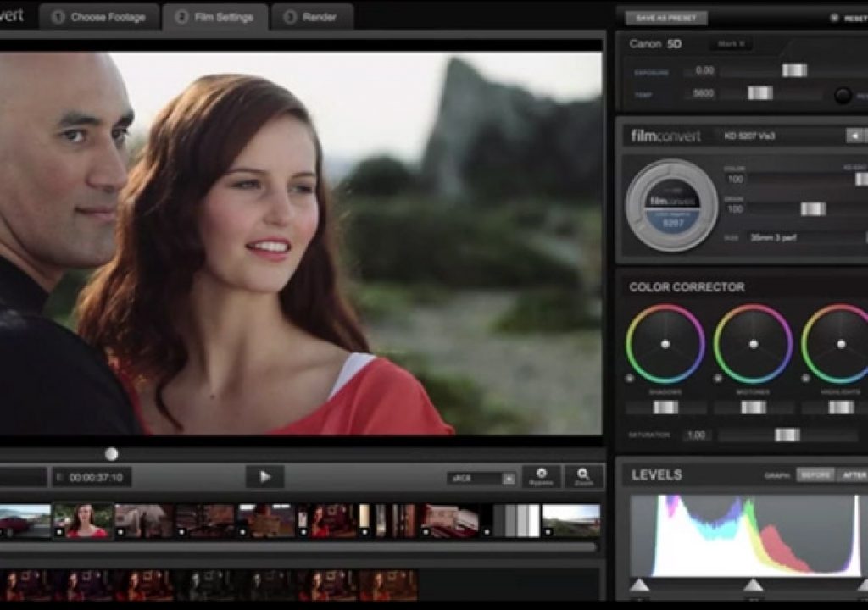Click the Highlights color wheel center
The width and height of the screenshot is (868, 610).
(x=841, y=344)
